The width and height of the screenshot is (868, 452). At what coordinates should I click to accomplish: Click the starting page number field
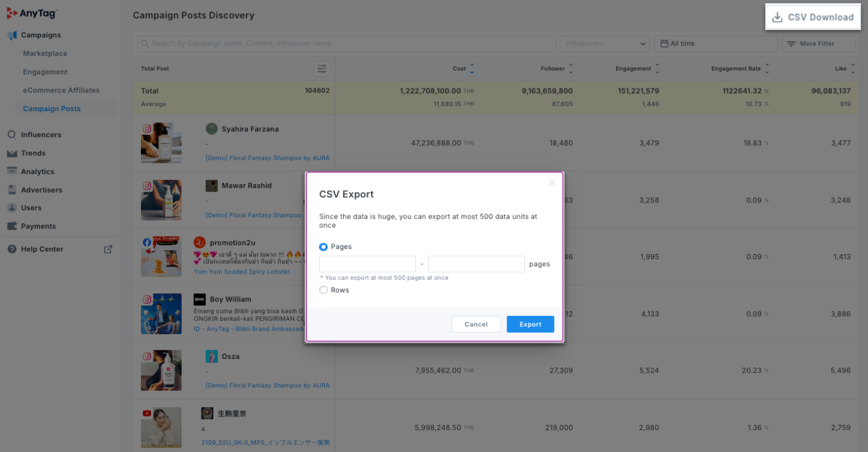(367, 264)
